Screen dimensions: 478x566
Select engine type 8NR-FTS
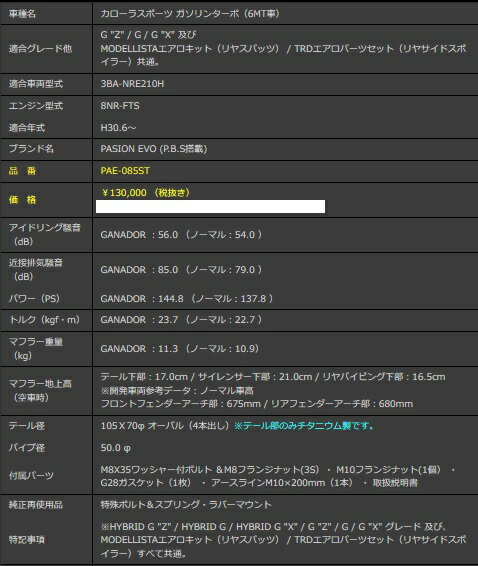click(x=120, y=106)
